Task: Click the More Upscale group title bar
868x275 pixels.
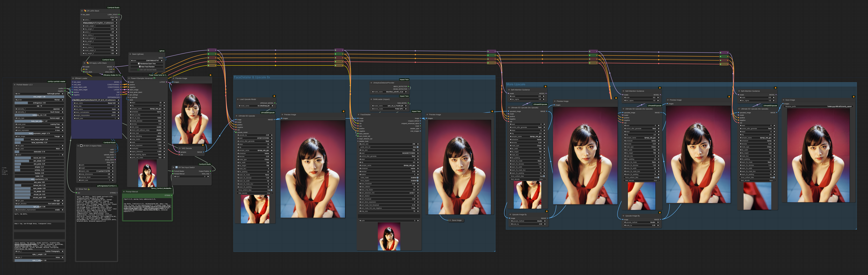Action: 516,84
